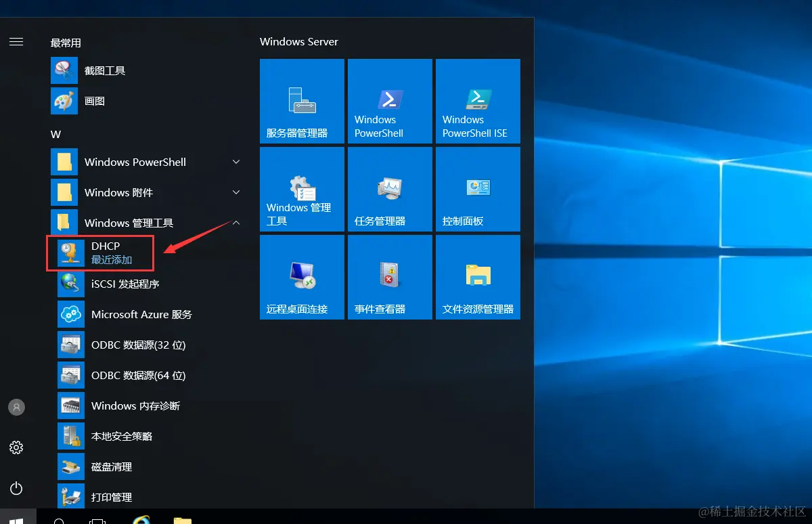Open the power options icon
This screenshot has width=812, height=524.
16,488
